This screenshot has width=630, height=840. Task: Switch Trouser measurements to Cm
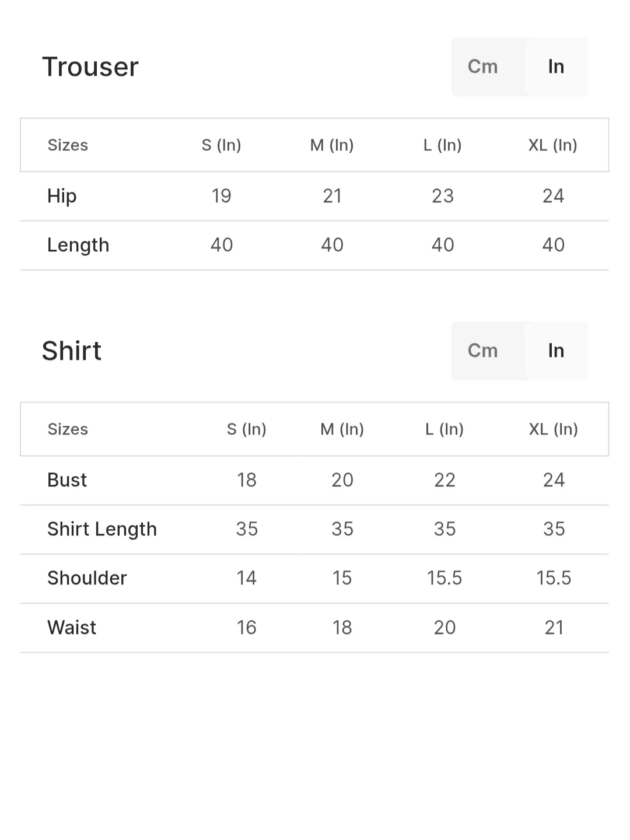click(x=483, y=66)
